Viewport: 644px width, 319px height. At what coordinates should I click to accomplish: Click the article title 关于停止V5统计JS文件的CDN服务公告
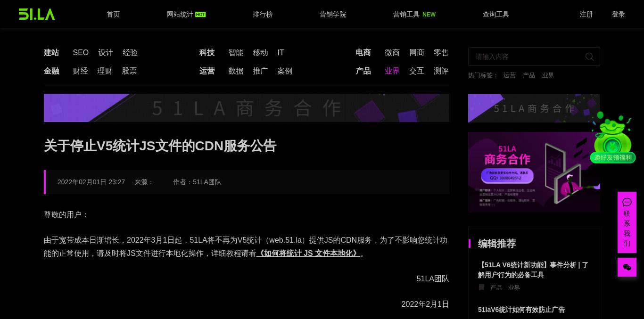pos(160,146)
